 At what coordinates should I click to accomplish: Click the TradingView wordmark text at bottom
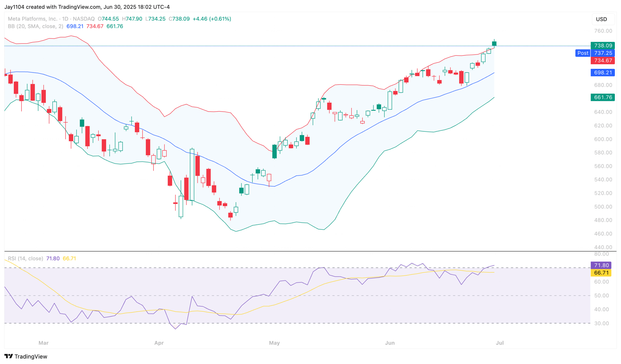click(31, 356)
